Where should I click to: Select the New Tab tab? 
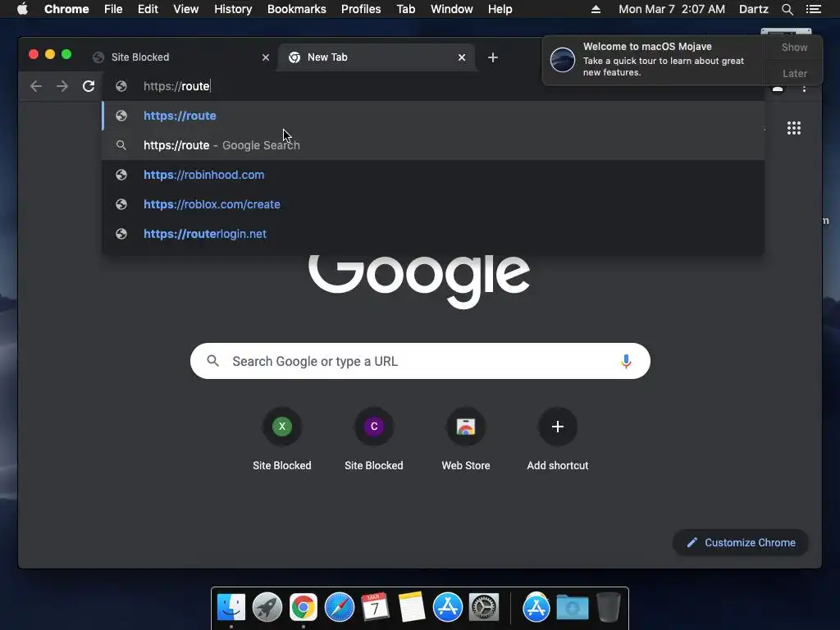click(x=375, y=57)
